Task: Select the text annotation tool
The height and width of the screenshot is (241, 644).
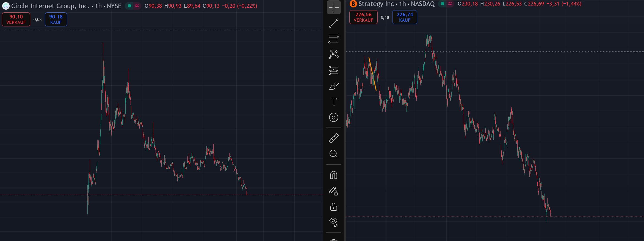Action: click(x=334, y=102)
